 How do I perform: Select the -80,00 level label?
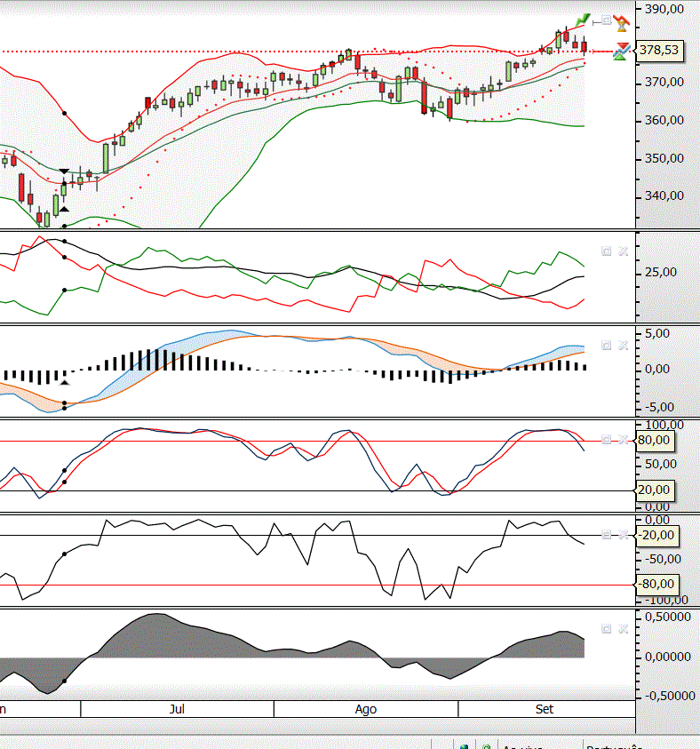point(657,584)
